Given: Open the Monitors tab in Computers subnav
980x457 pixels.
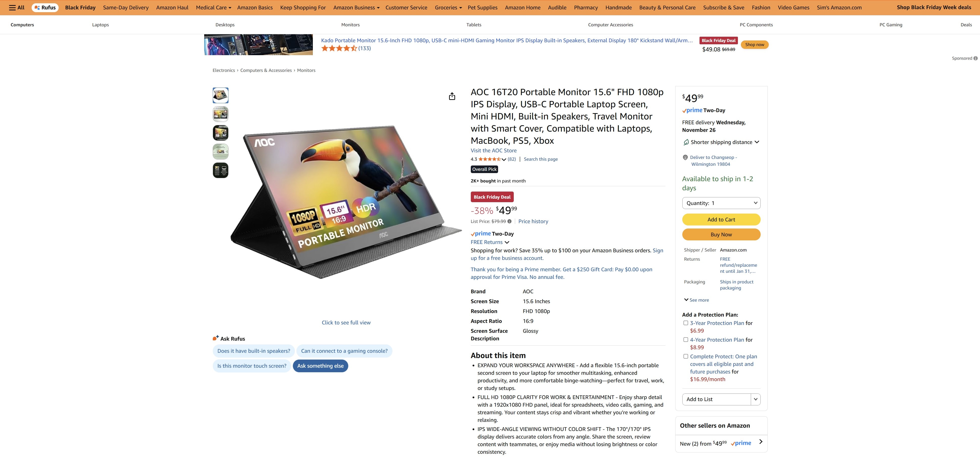Looking at the screenshot, I should coord(351,25).
